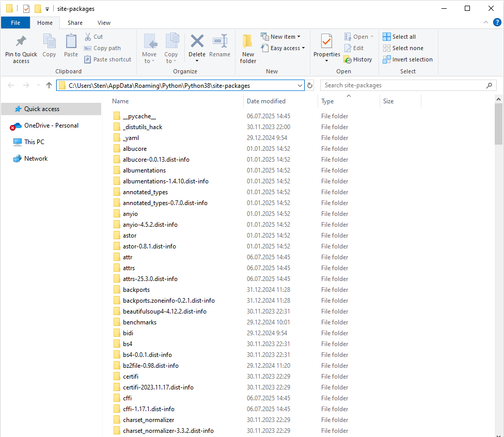Switch to the View tab
The image size is (504, 437).
[x=104, y=22]
